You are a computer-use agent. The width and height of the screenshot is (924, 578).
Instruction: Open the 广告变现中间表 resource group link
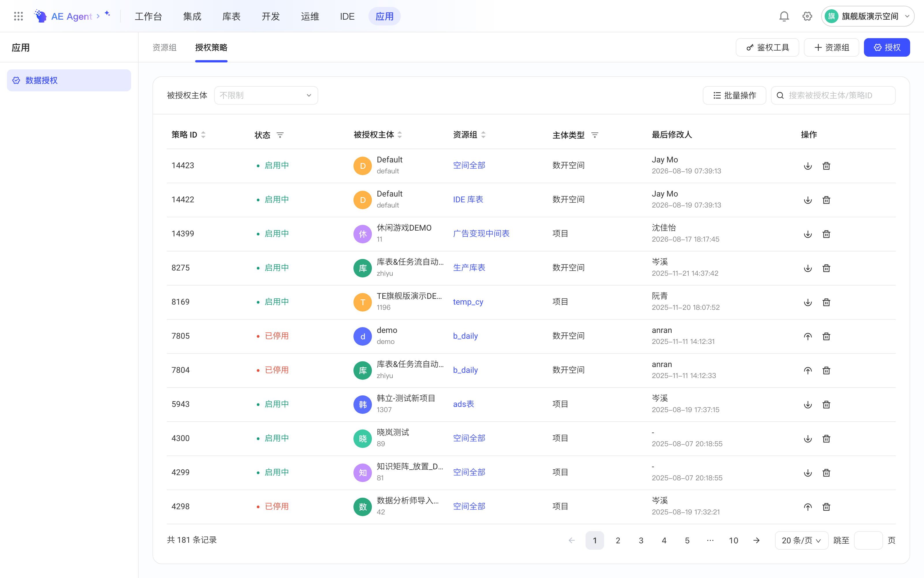click(481, 234)
